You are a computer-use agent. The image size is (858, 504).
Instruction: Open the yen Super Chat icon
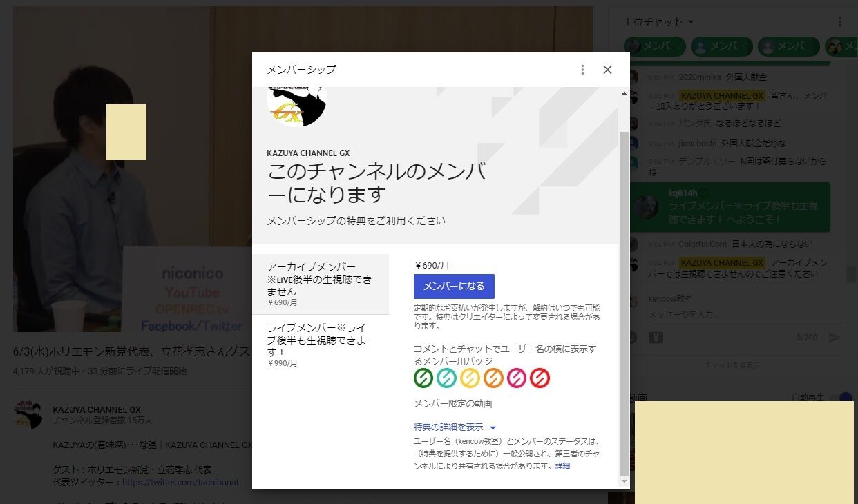click(x=656, y=338)
